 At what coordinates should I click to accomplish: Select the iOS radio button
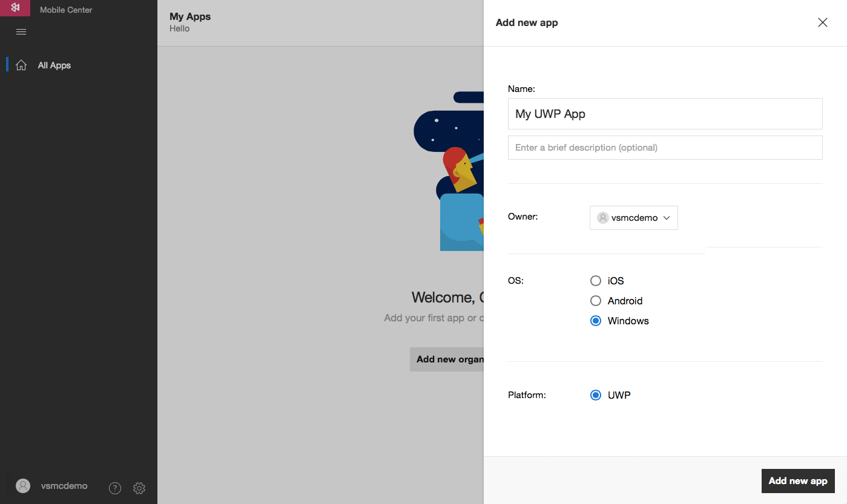coord(596,281)
